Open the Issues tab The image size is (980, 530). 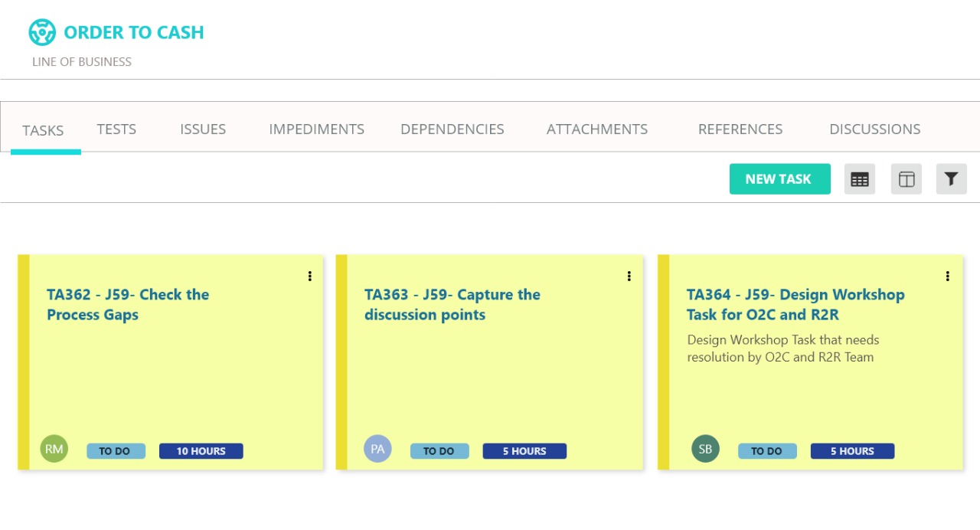(x=203, y=129)
